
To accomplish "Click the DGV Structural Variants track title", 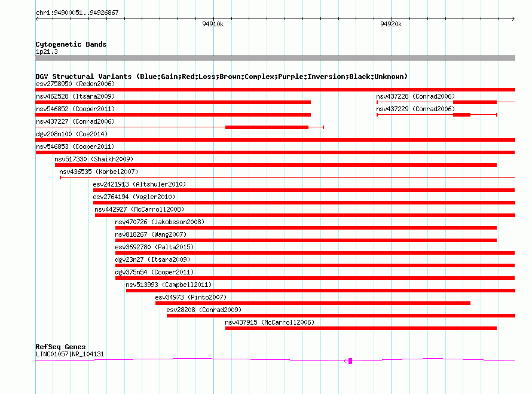I will click(222, 77).
